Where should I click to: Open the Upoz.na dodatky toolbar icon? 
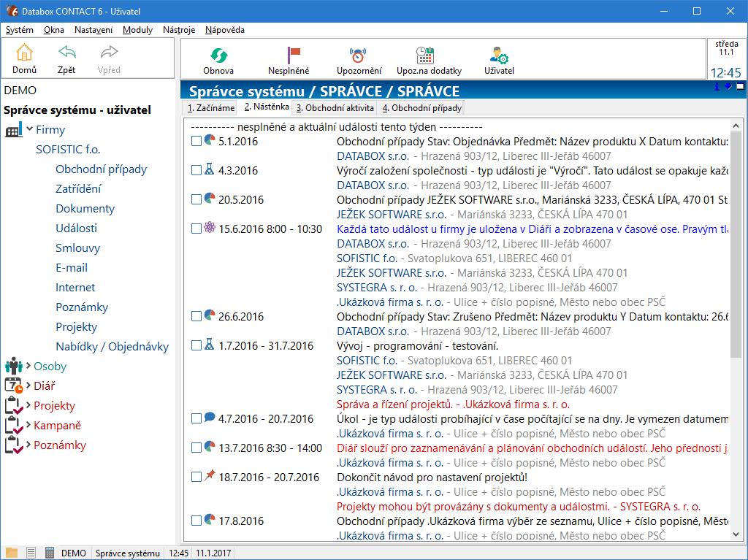tap(424, 55)
